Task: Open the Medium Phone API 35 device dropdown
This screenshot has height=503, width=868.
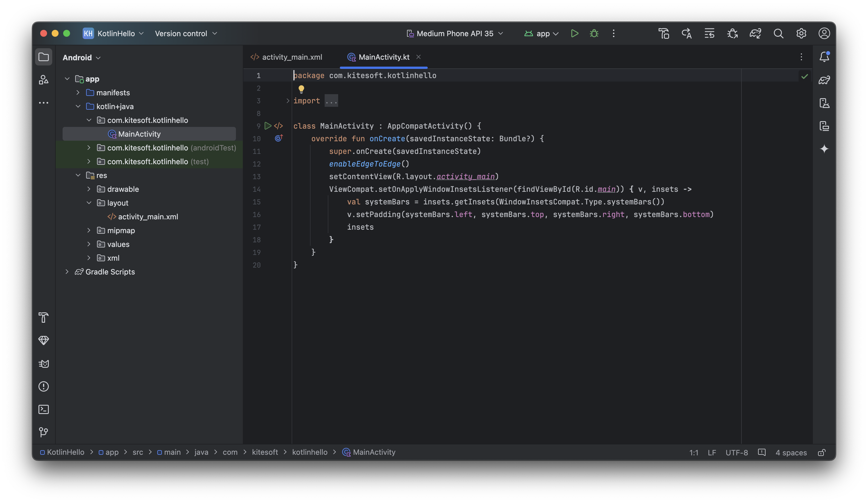Action: click(x=455, y=33)
